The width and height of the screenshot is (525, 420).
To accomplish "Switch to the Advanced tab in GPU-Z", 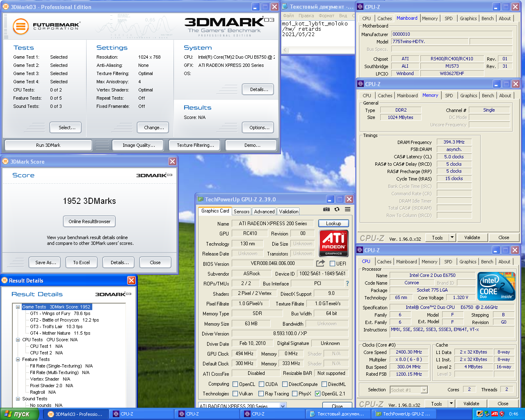I will pos(264,212).
